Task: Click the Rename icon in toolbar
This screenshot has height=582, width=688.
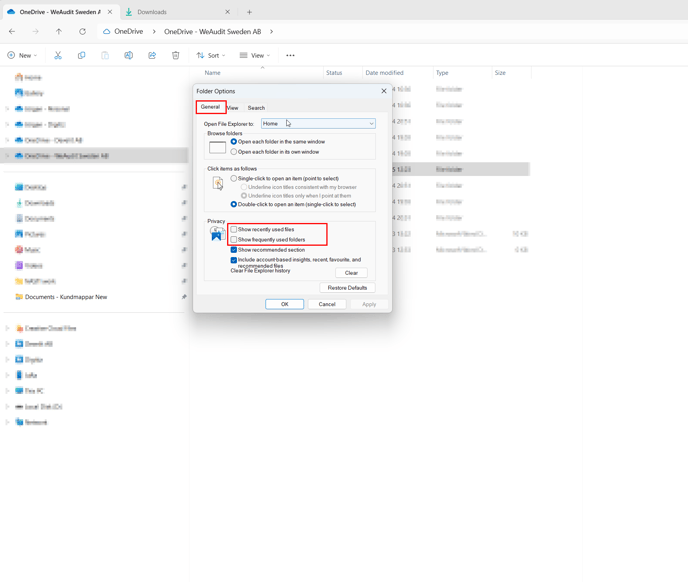Action: [129, 56]
